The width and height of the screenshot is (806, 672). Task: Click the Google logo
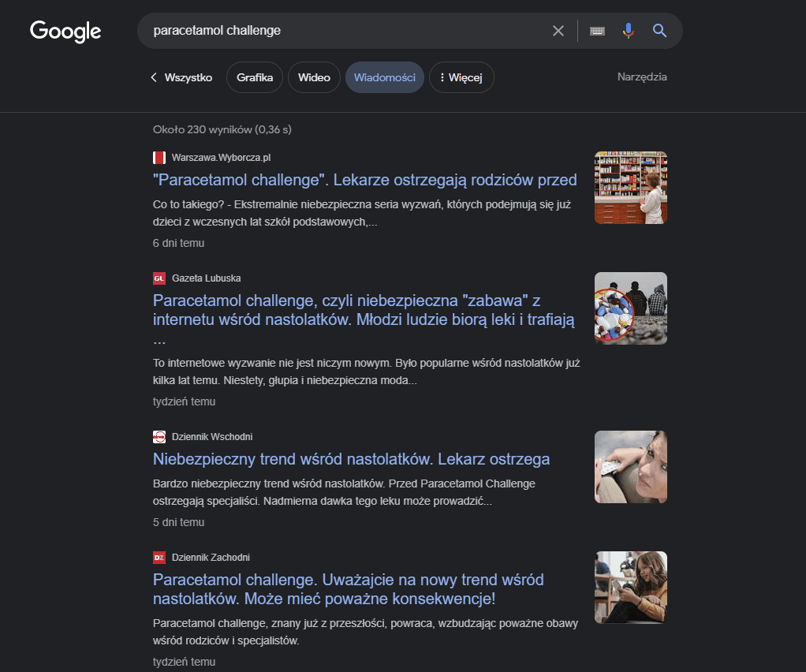[x=65, y=32]
